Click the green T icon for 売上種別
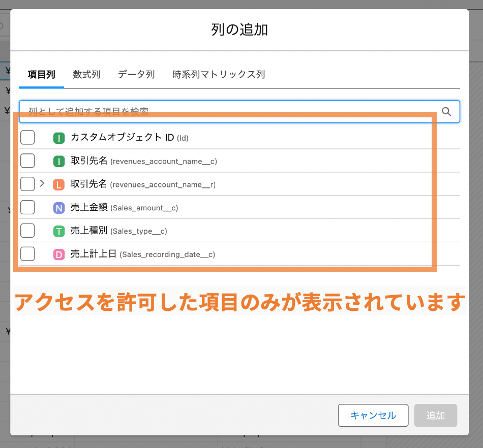 [x=59, y=231]
